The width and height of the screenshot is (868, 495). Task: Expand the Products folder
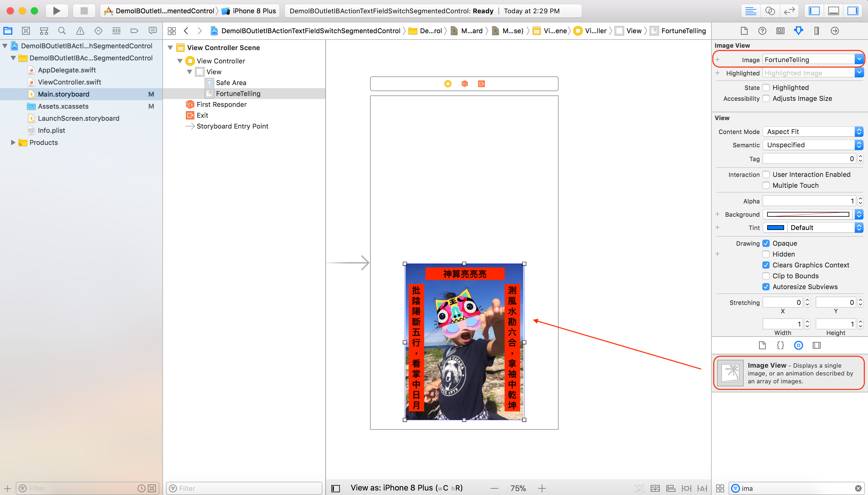(x=13, y=142)
